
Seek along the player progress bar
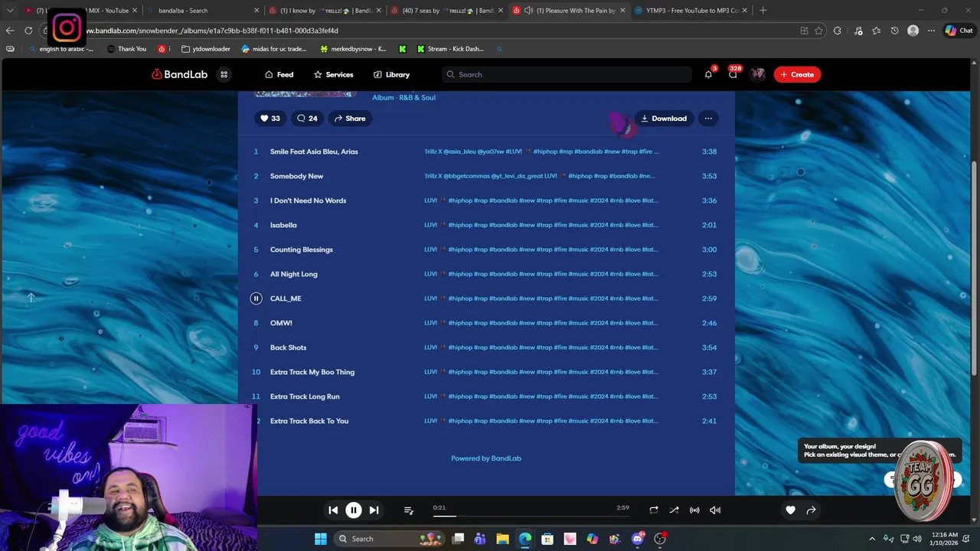[530, 516]
